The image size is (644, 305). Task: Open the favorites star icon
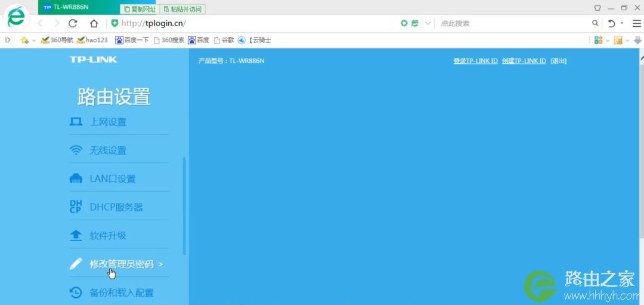coord(24,40)
